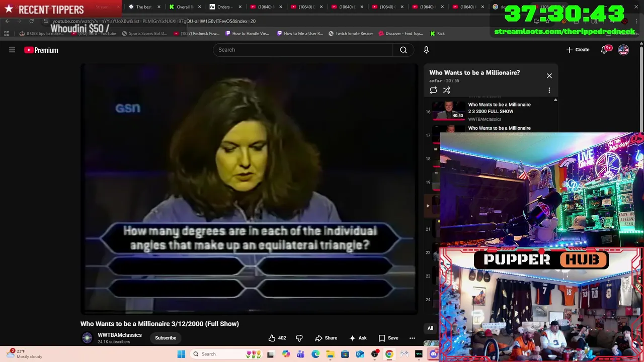The width and height of the screenshot is (644, 362).
Task: Toggle loop playlist
Action: point(433,90)
